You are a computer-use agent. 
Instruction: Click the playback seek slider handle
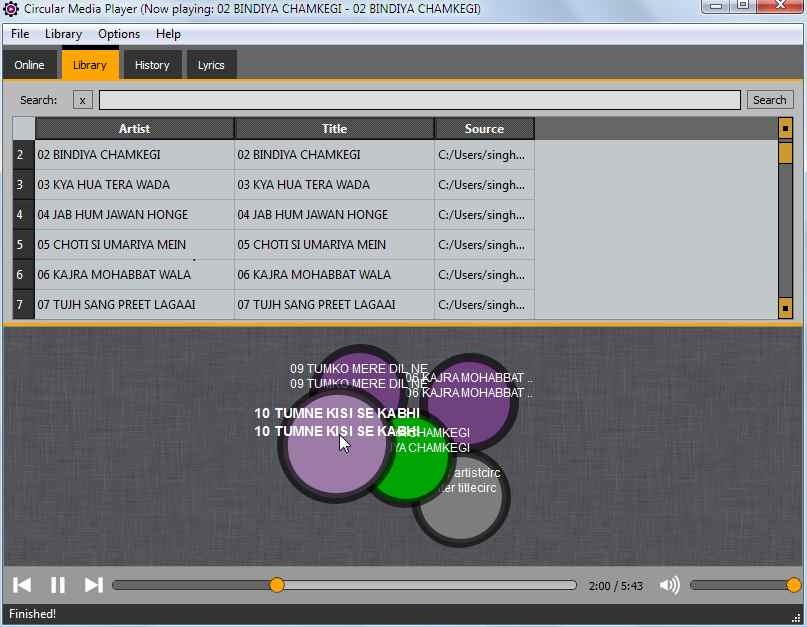click(x=277, y=585)
